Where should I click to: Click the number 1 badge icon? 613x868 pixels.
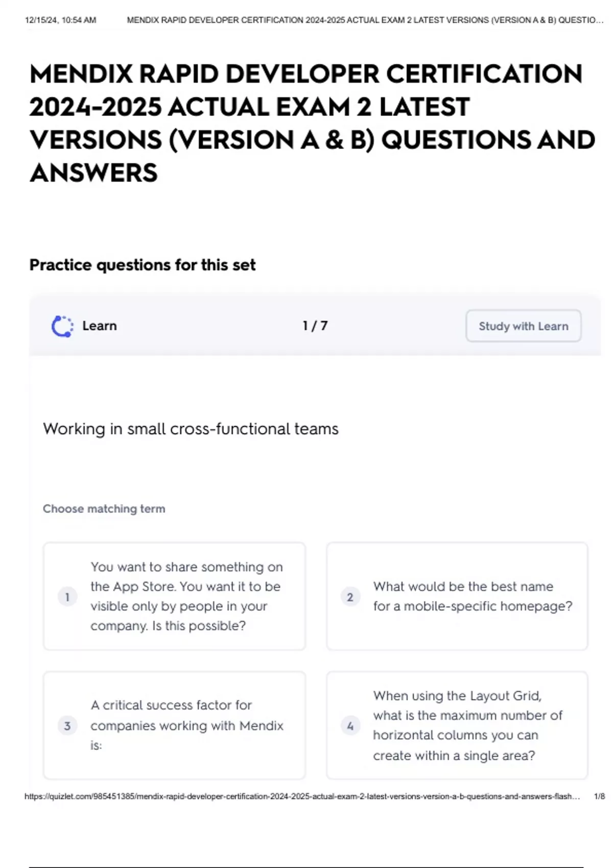[67, 596]
